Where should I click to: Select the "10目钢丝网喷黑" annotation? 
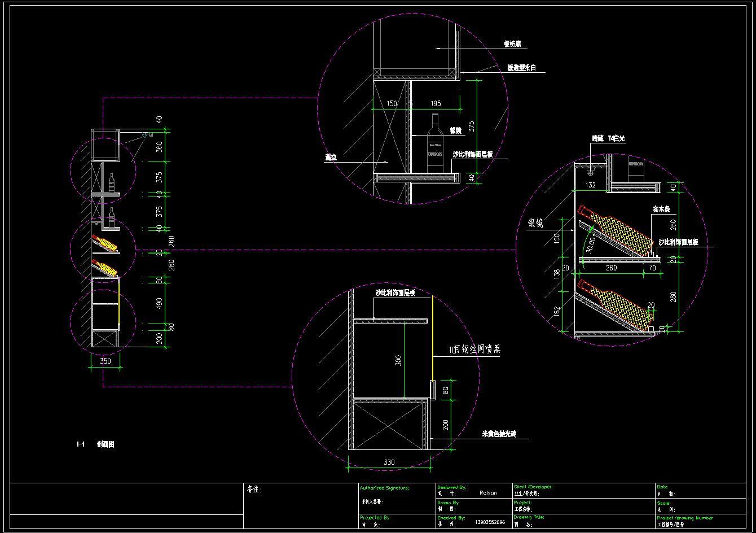474,349
